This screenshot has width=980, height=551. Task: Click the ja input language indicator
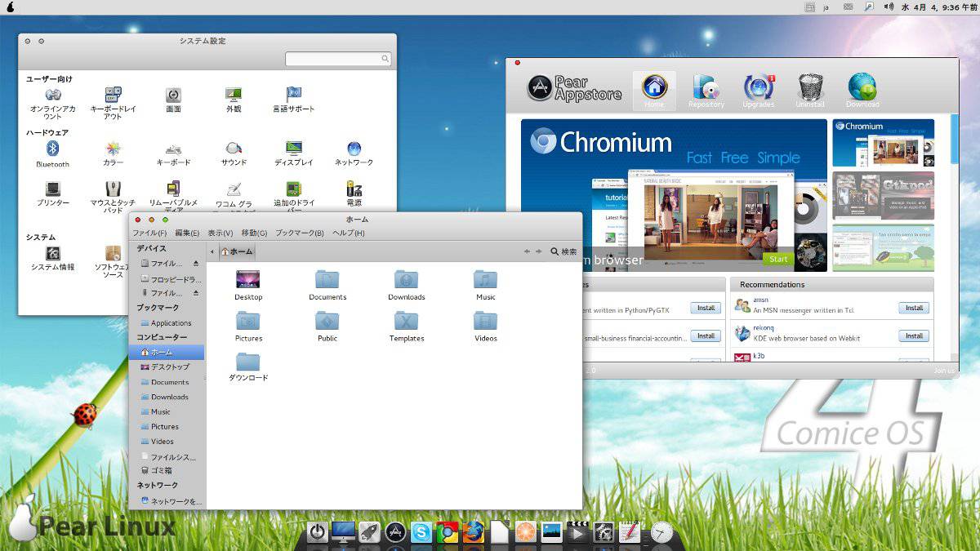click(826, 7)
